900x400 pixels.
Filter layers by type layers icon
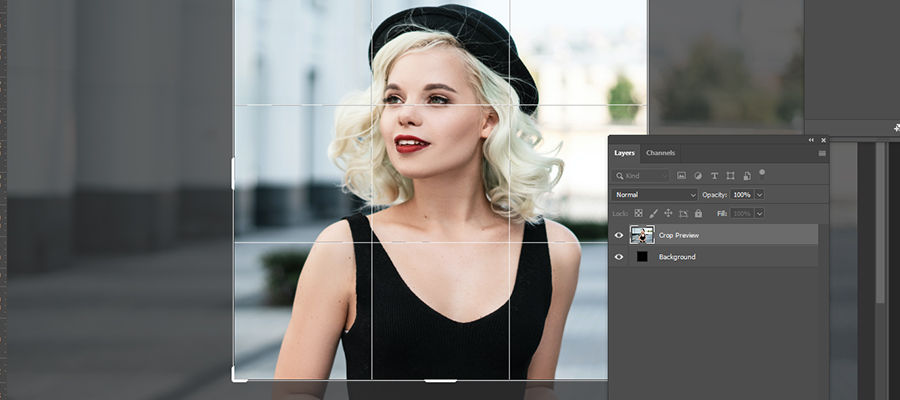[x=714, y=176]
